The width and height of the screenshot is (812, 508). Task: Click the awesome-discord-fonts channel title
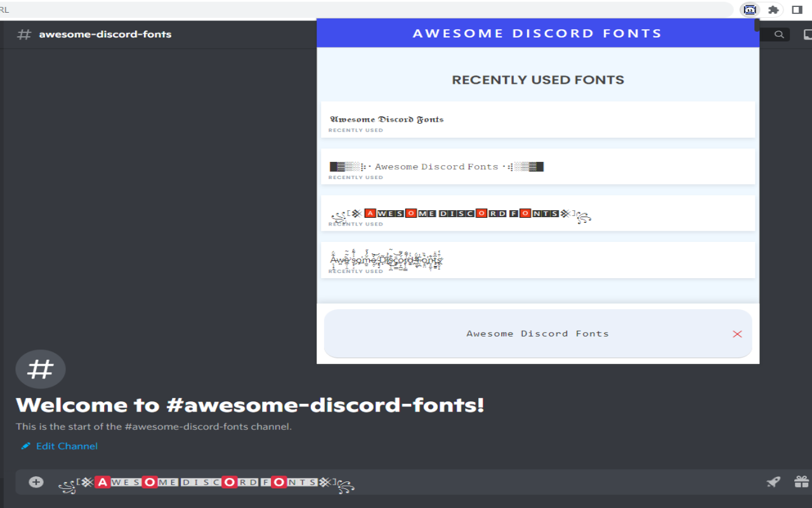click(105, 34)
